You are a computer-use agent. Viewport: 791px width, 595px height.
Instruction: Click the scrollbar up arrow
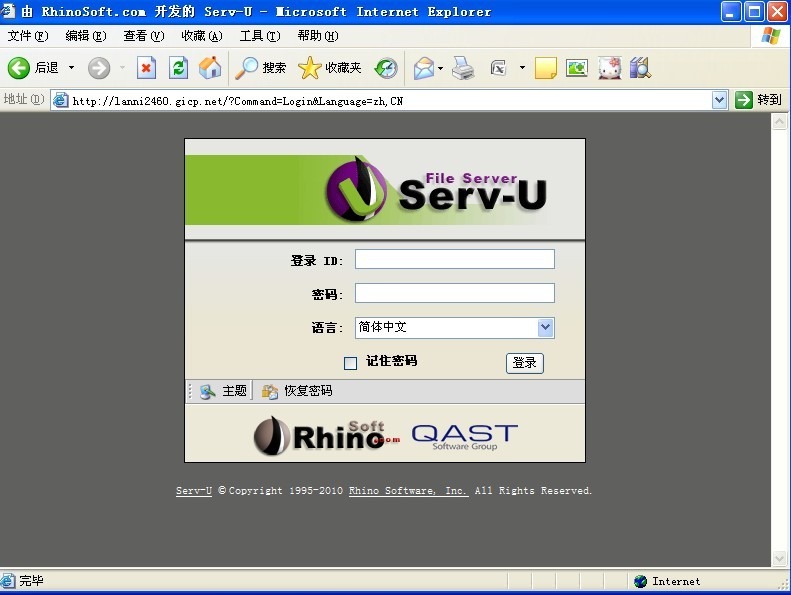coord(779,122)
